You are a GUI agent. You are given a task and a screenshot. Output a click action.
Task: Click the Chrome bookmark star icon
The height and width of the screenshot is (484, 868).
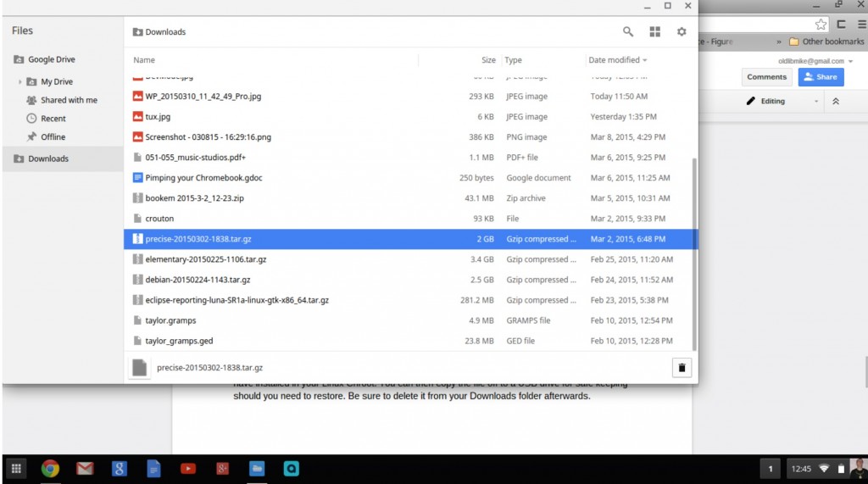(821, 25)
